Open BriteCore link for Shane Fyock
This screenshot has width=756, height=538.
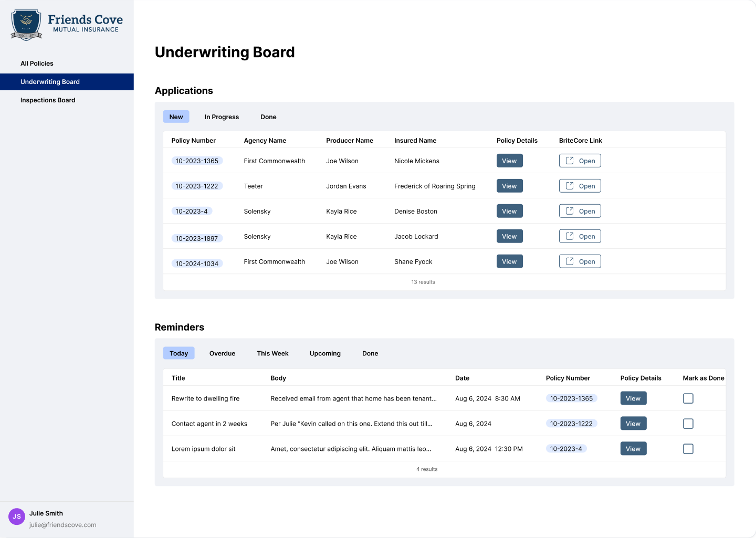[580, 262]
